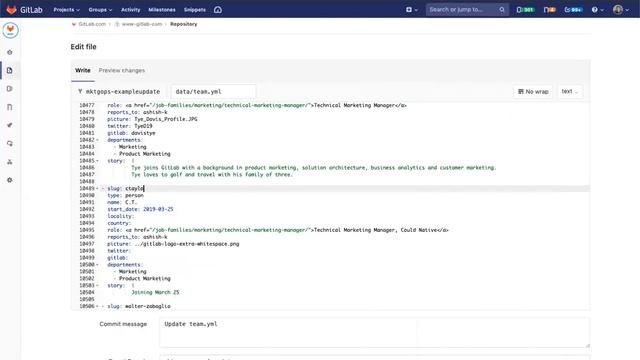
Task: Open the CI/CD rocket sidebar icon
Action: click(x=10, y=125)
